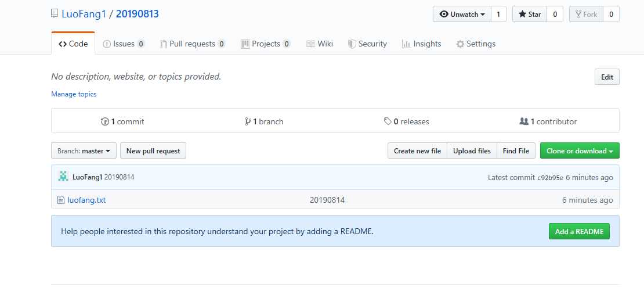Click the Add a README button
The height and width of the screenshot is (287, 644).
tap(579, 231)
